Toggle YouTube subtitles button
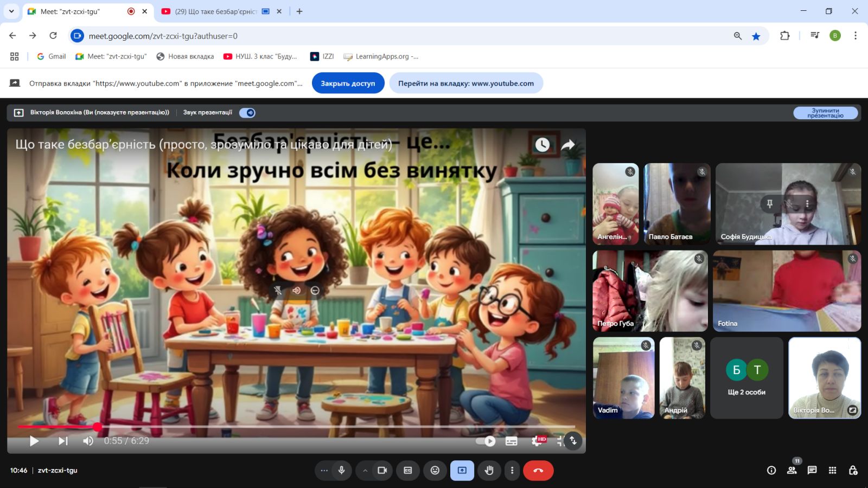868x488 pixels. 512,441
